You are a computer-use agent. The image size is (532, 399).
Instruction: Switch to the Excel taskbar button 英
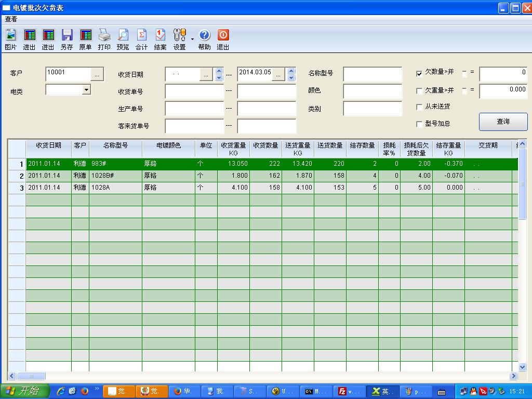click(382, 391)
